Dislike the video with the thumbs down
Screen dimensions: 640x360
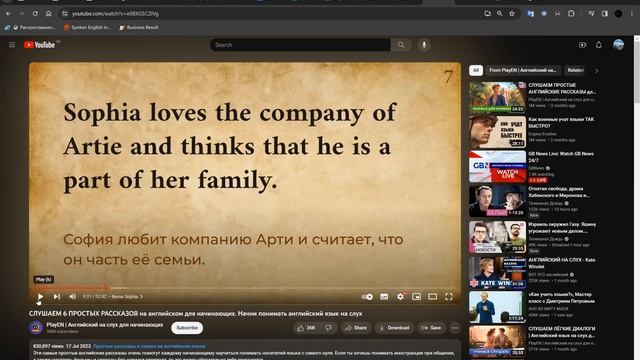329,328
